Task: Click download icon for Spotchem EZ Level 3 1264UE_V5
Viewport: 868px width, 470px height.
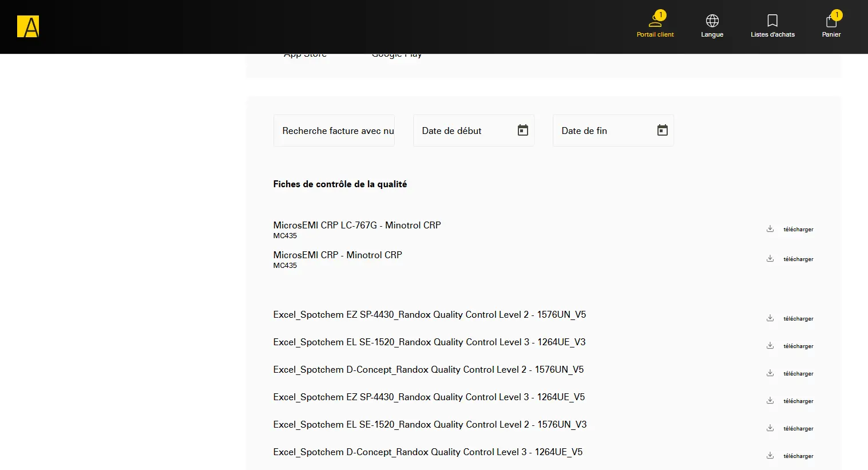Action: [770, 401]
